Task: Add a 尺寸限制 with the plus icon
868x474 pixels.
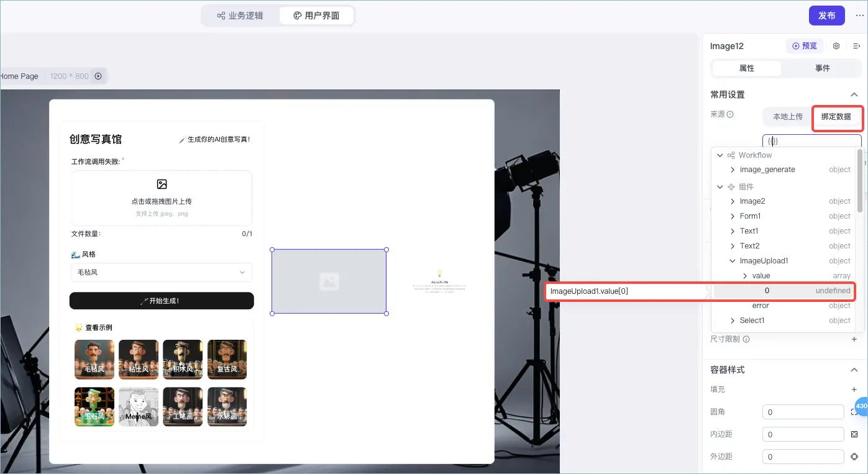Action: click(854, 339)
